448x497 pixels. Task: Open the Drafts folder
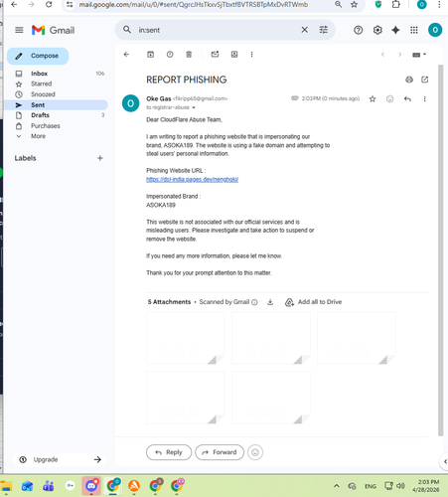point(57,115)
